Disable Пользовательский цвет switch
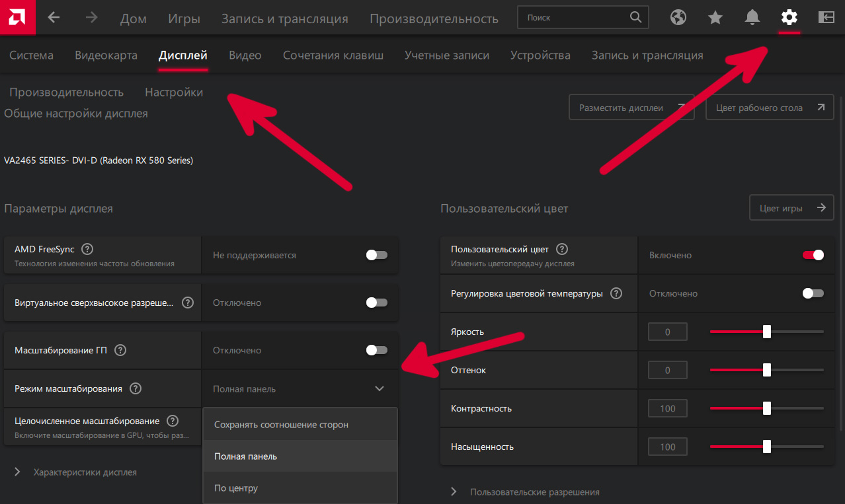845x504 pixels. 813,255
